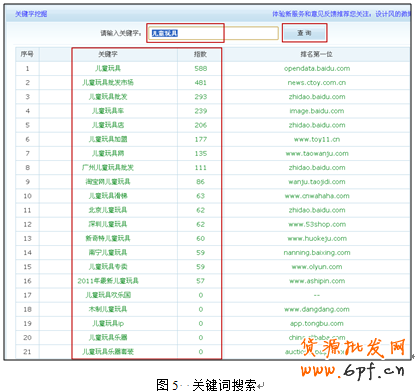This screenshot has height=392, width=415.
Task: Open www.53shop.com link
Action: (x=317, y=224)
